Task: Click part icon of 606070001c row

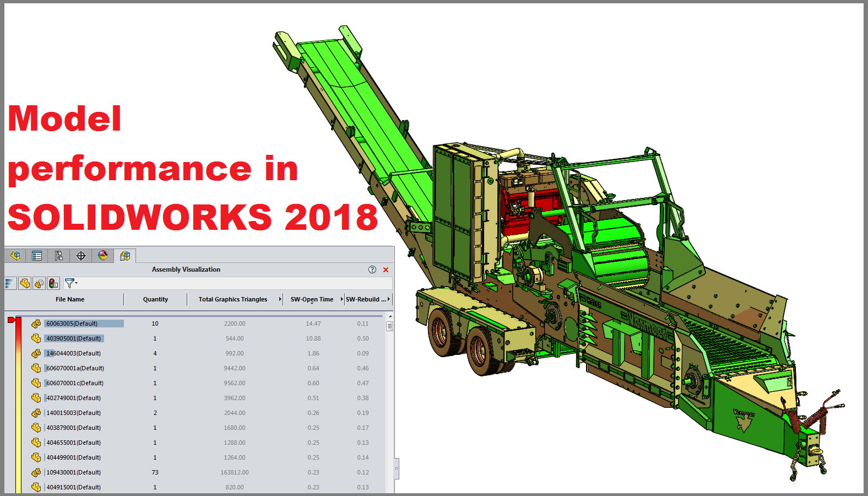Action: pyautogui.click(x=36, y=383)
